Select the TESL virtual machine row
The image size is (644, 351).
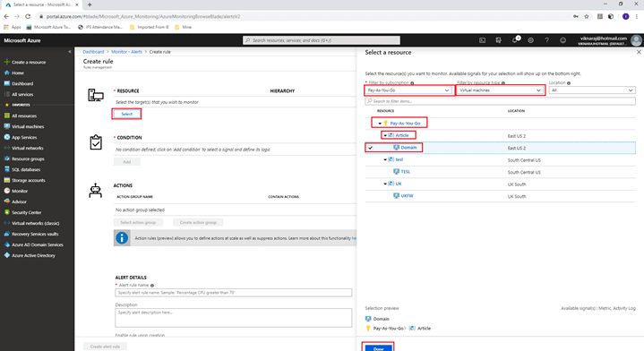[x=501, y=172]
